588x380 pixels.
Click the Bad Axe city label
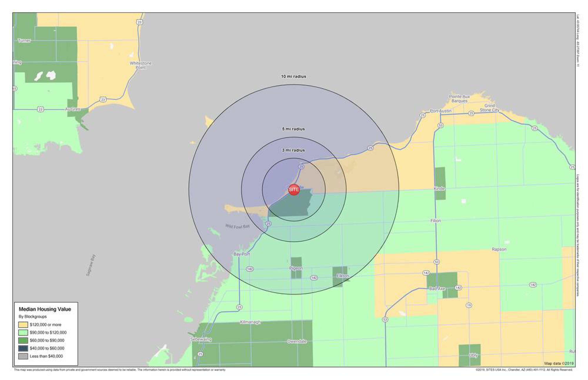point(437,289)
